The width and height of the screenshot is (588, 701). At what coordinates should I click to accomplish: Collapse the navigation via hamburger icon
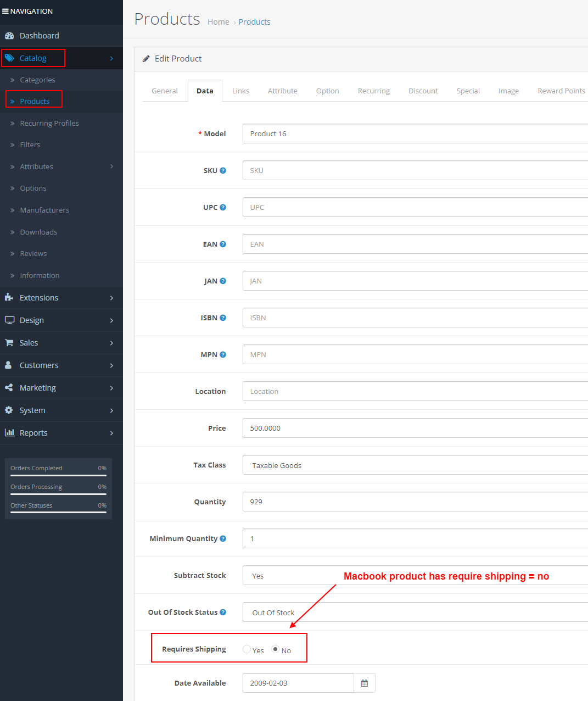(x=6, y=11)
